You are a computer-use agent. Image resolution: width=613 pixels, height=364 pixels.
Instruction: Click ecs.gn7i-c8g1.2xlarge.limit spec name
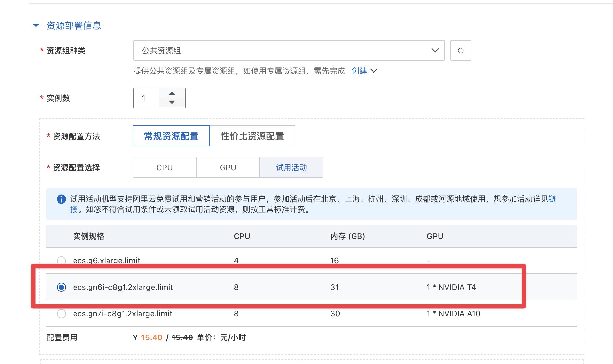coord(123,314)
